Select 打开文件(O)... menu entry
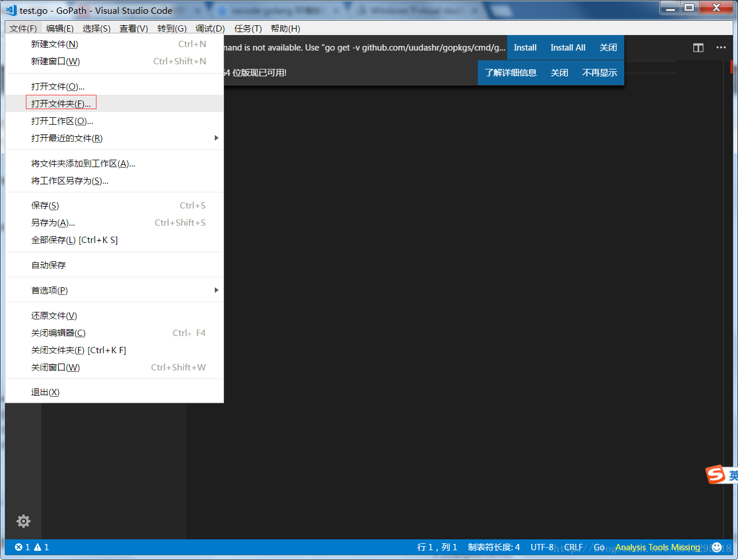The width and height of the screenshot is (738, 560). click(114, 87)
